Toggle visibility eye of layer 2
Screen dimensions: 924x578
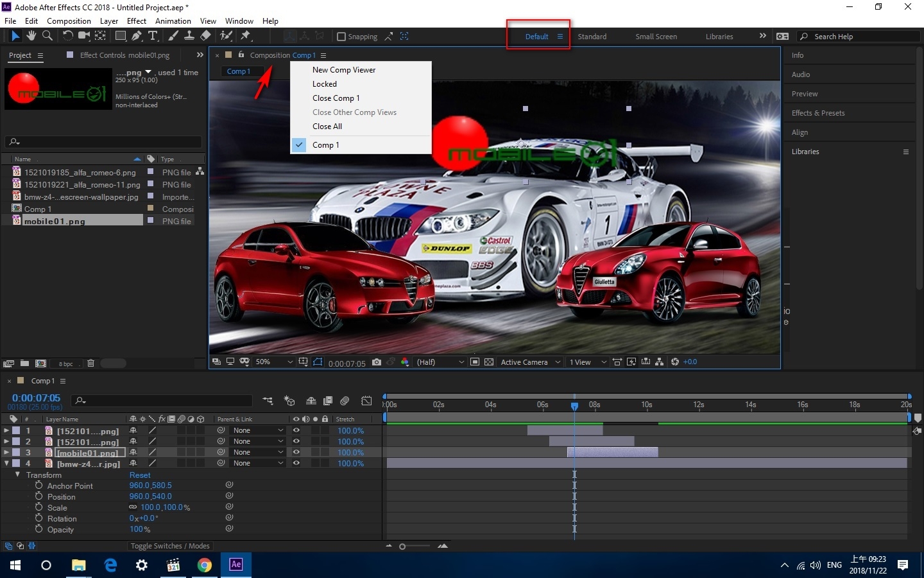pos(296,441)
